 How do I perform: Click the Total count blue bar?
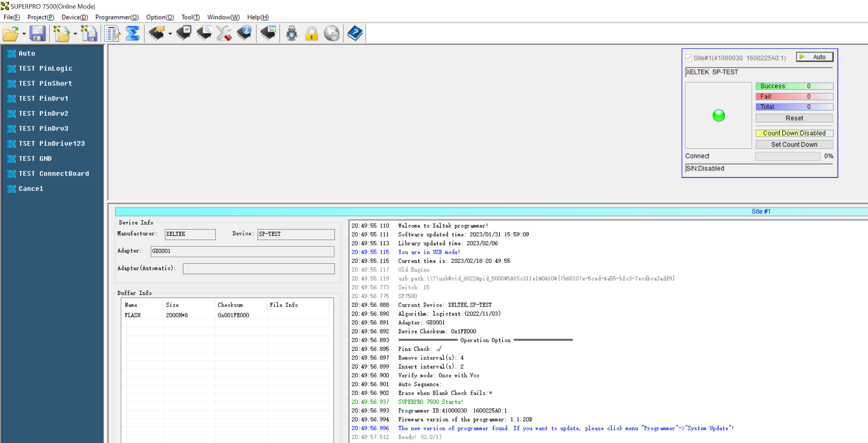click(x=794, y=107)
